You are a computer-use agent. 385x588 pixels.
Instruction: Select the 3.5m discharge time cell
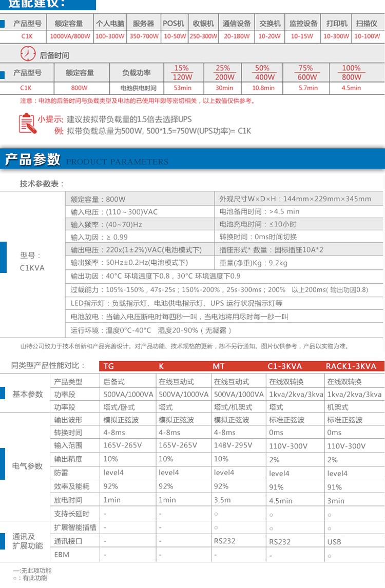(222, 500)
